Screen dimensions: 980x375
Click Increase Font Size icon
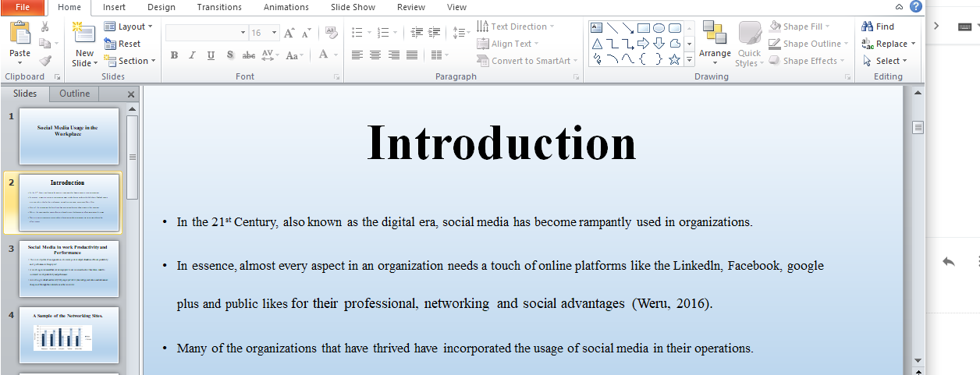point(289,33)
